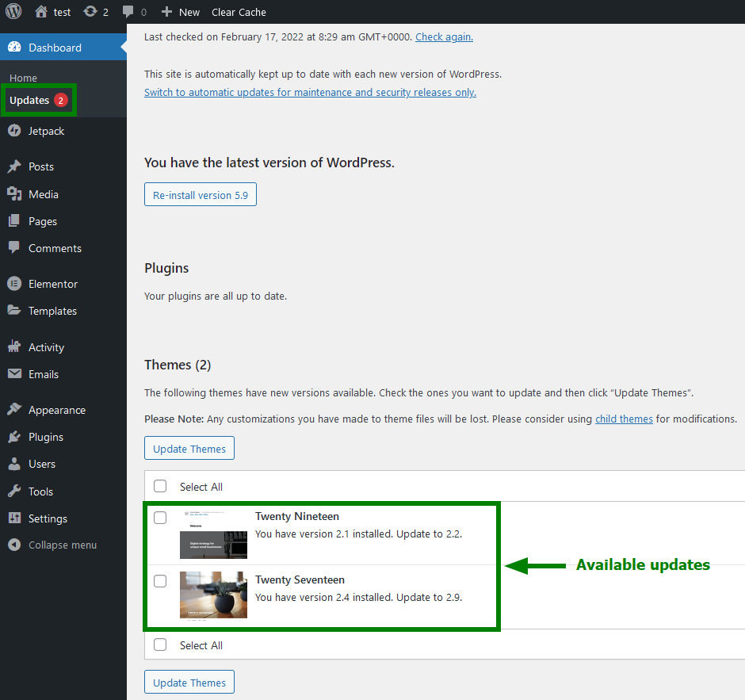Click the home icon for test site

point(41,11)
